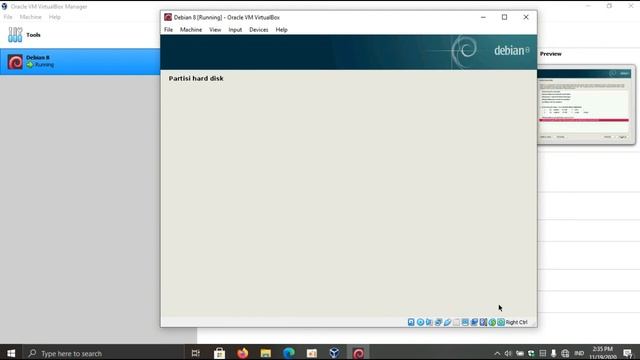The image size is (640, 360).
Task: Click the Partisi hard disk heading
Action: pyautogui.click(x=196, y=78)
